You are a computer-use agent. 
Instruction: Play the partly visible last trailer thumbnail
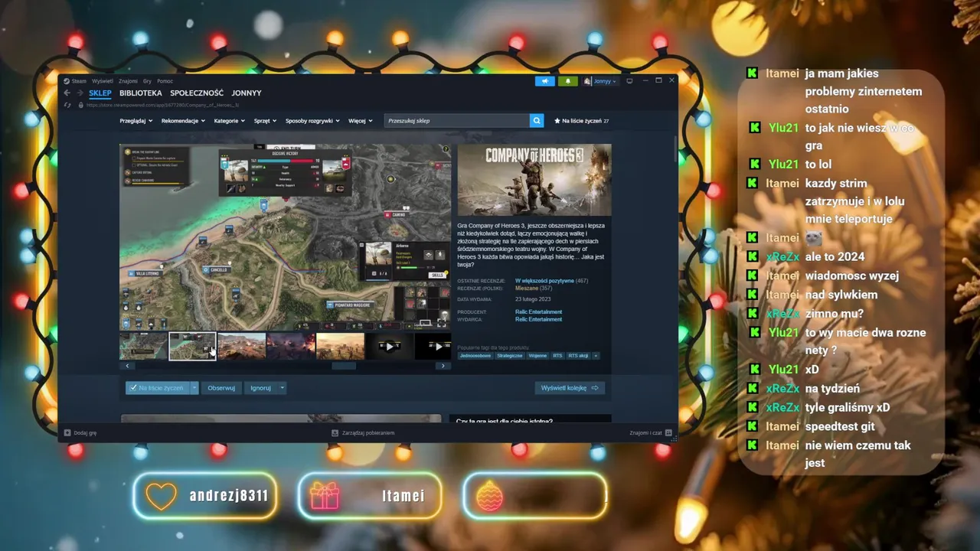pyautogui.click(x=433, y=346)
